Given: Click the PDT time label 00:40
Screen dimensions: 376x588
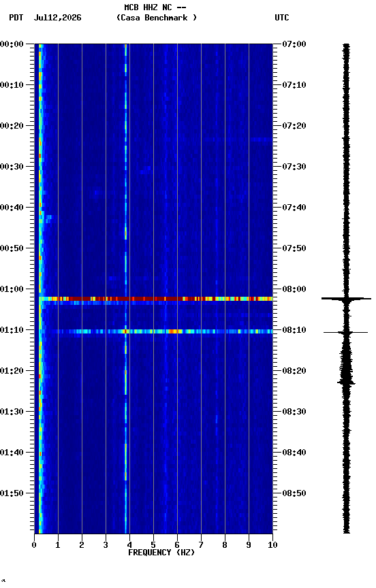Looking at the screenshot, I should pyautogui.click(x=12, y=208).
